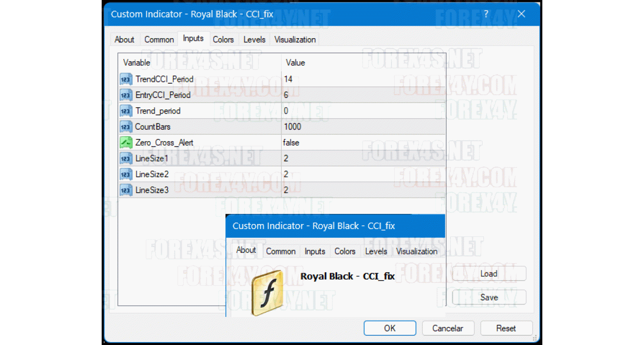
Task: Click the EntryCCI_Period integer variable icon
Action: (126, 95)
